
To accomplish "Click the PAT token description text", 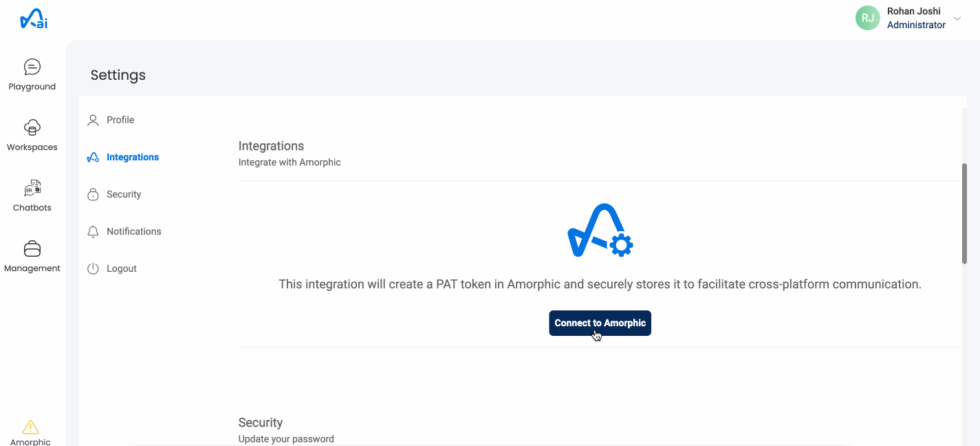I will coord(600,284).
